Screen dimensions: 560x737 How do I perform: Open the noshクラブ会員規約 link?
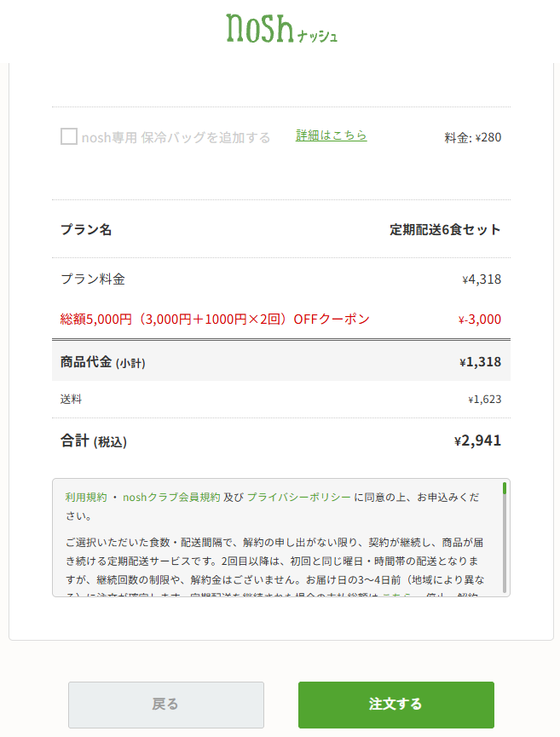point(171,498)
